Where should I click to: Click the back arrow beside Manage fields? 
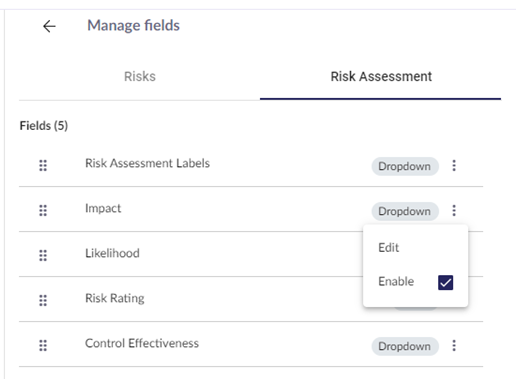coord(49,26)
